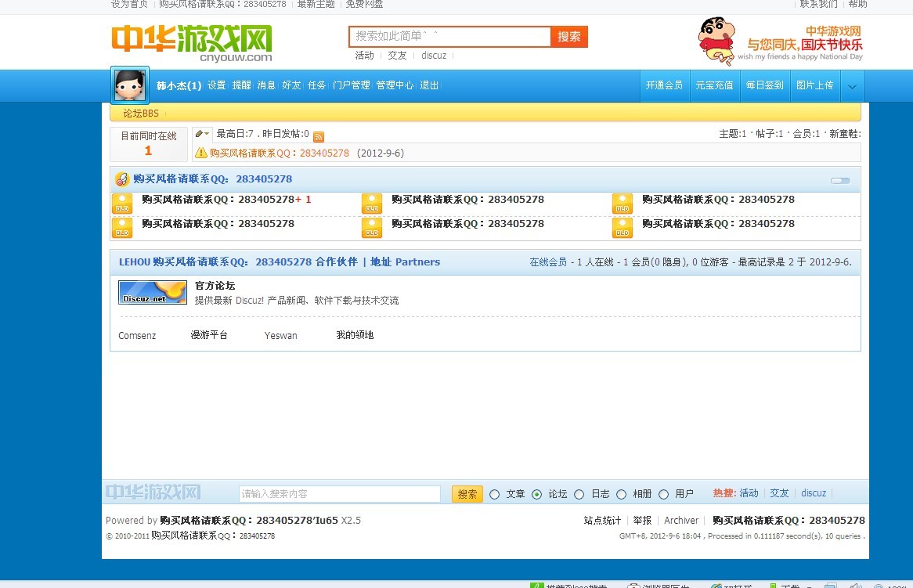Viewport: 913px width, 588px height.
Task: Click the user avatar in the blue navigation bar
Action: [x=130, y=85]
